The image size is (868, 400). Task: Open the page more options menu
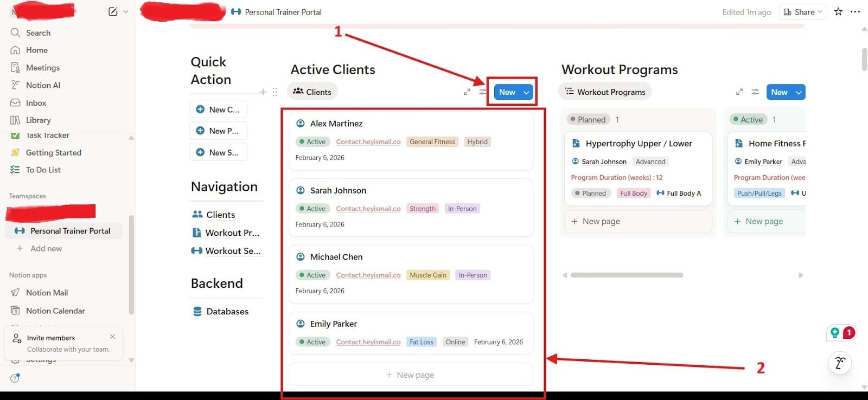(x=856, y=11)
